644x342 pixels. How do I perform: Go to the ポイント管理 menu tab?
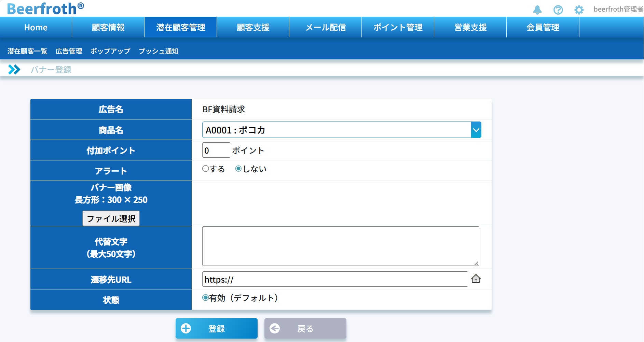[x=398, y=27]
